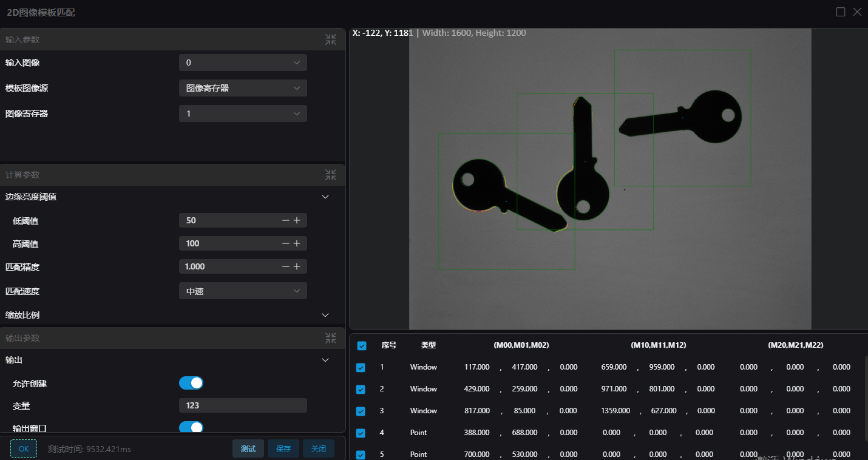Collapse the 边缘亮度阈值 section
868x460 pixels.
pos(325,197)
